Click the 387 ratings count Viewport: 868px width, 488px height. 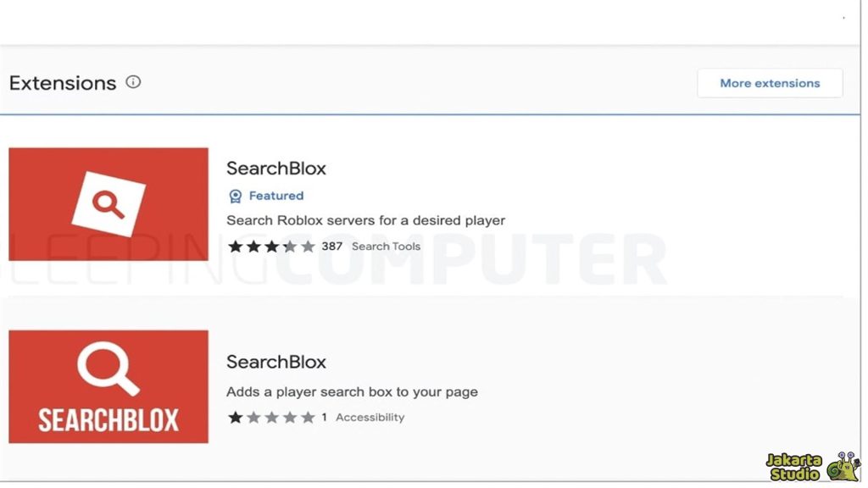pyautogui.click(x=332, y=246)
